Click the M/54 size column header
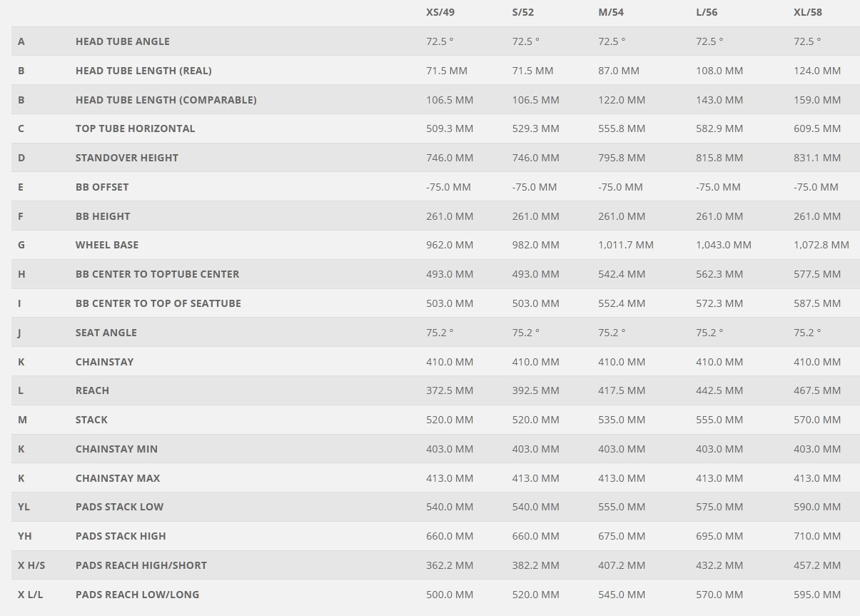860x616 pixels. [611, 12]
